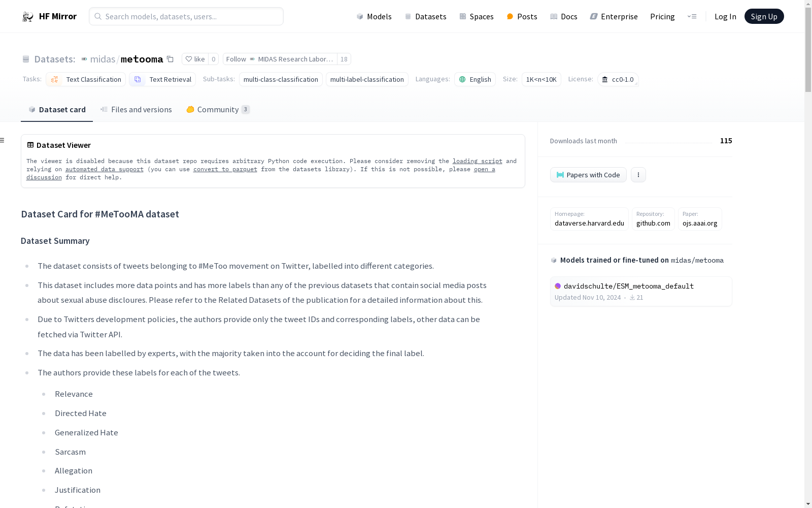Follow MIDAS Research Laboratory
The height and width of the screenshot is (508, 812).
click(280, 59)
